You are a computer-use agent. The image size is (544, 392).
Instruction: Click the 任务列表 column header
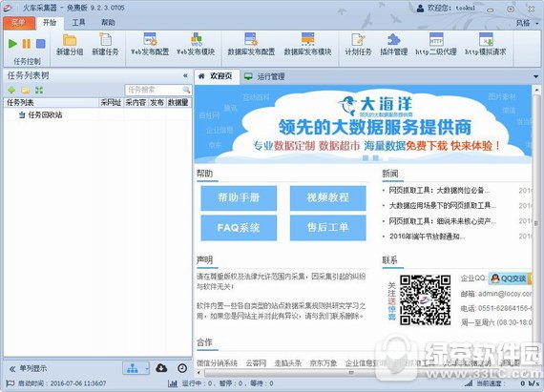(x=52, y=103)
